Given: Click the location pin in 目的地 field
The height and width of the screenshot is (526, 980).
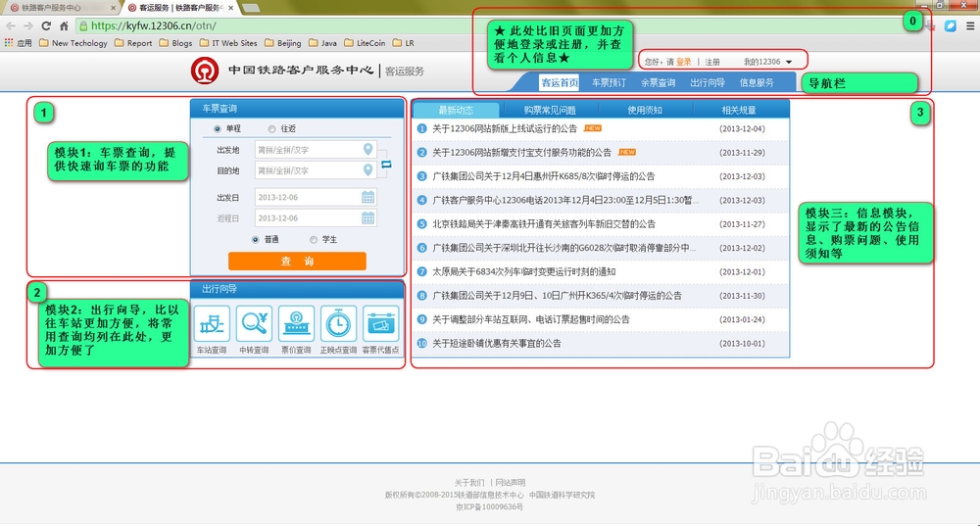Looking at the screenshot, I should pyautogui.click(x=368, y=169).
